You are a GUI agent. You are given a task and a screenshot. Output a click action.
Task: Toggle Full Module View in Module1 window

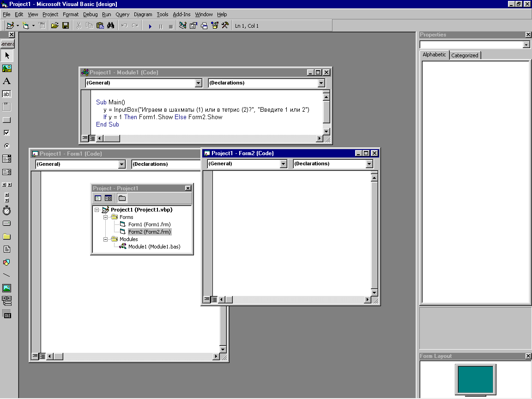[92, 138]
